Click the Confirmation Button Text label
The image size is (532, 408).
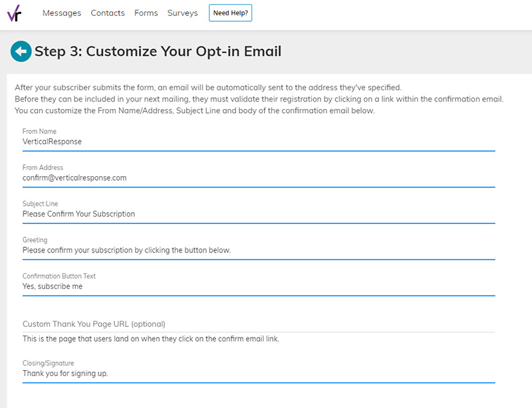click(59, 276)
